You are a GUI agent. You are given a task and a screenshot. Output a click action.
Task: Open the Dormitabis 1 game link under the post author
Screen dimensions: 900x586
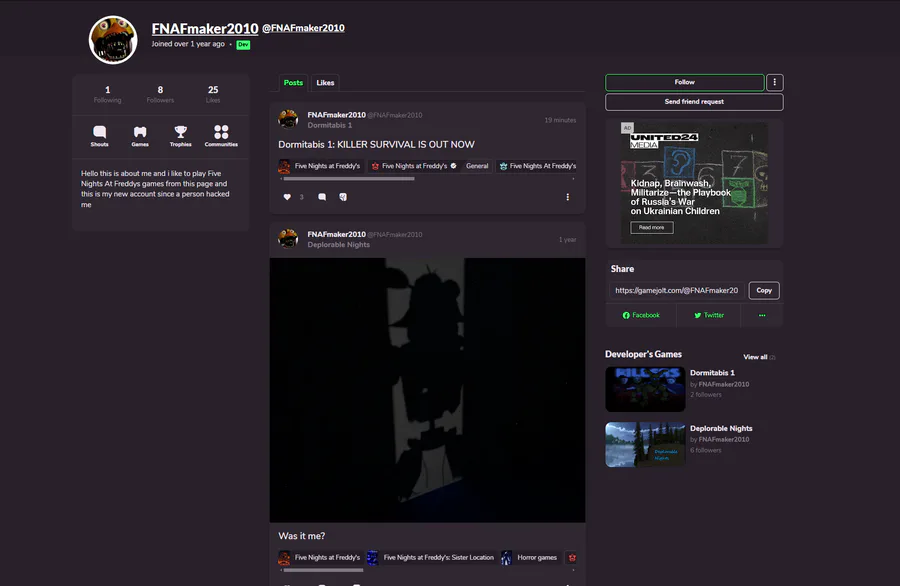pyautogui.click(x=329, y=125)
